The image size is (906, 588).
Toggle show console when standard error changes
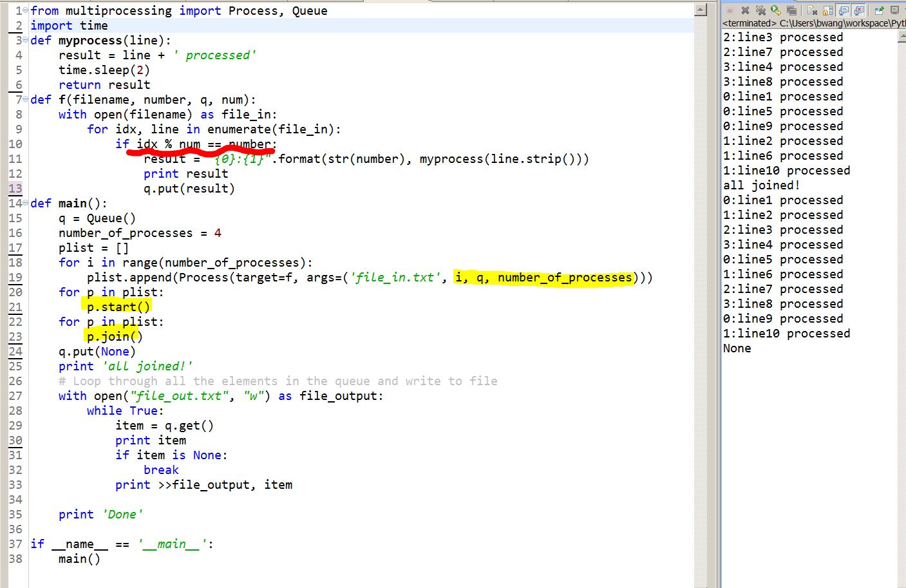point(859,10)
